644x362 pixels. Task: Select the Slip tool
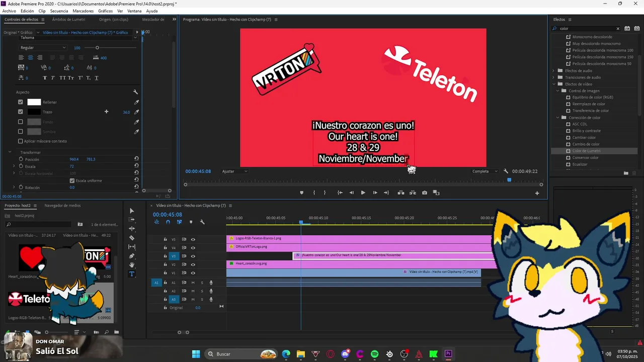(132, 247)
